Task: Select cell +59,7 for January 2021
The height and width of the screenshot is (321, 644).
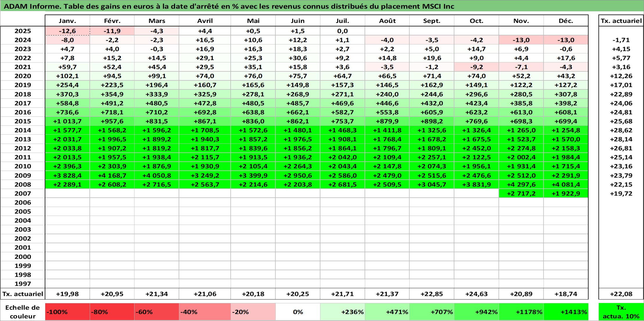Action: (67, 67)
